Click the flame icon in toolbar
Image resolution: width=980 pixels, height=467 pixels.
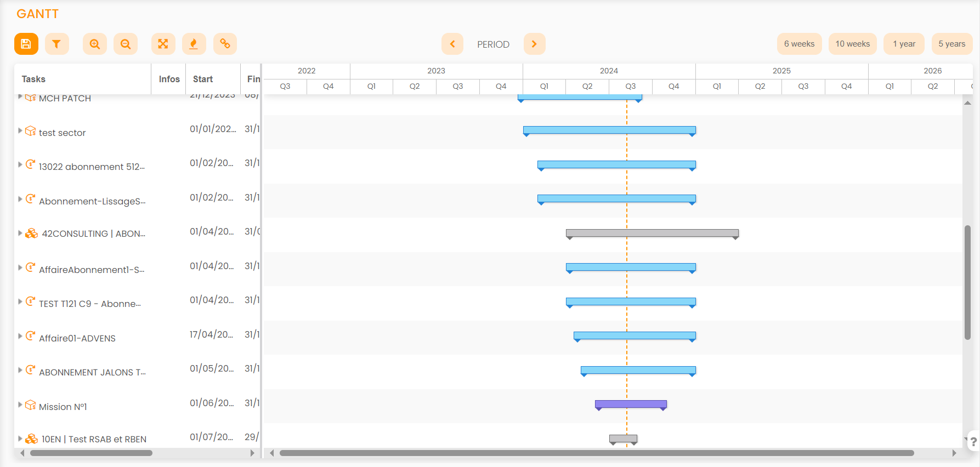point(194,44)
